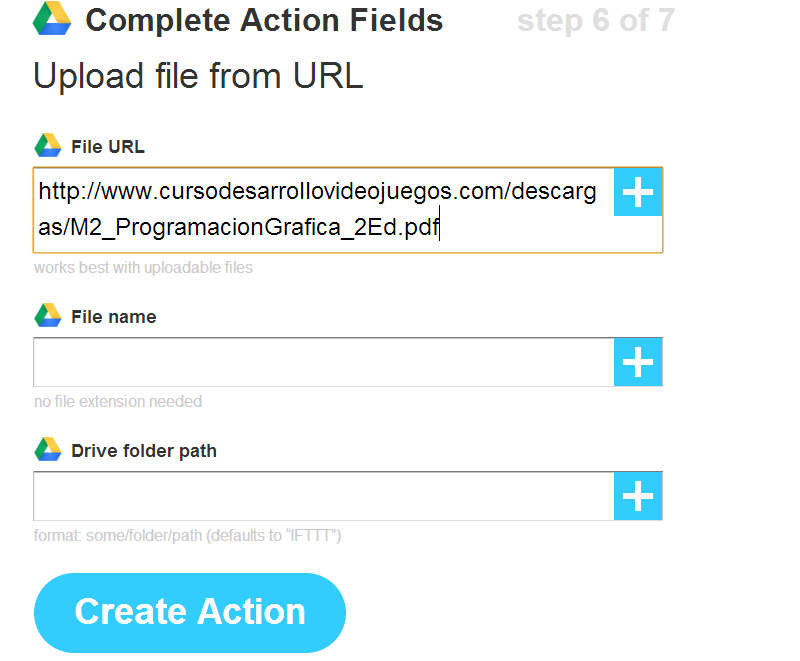Open the plus ingredient picker for Drive folder path

tap(638, 496)
